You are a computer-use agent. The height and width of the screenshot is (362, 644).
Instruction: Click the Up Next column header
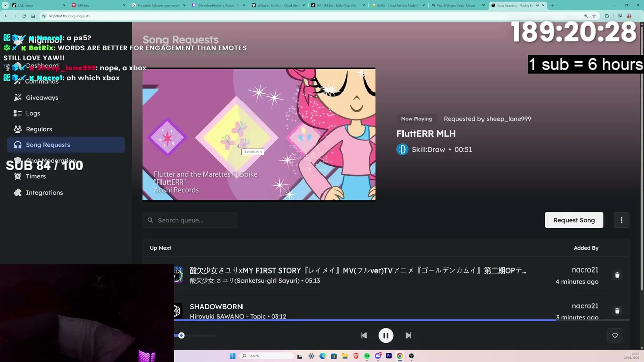160,248
